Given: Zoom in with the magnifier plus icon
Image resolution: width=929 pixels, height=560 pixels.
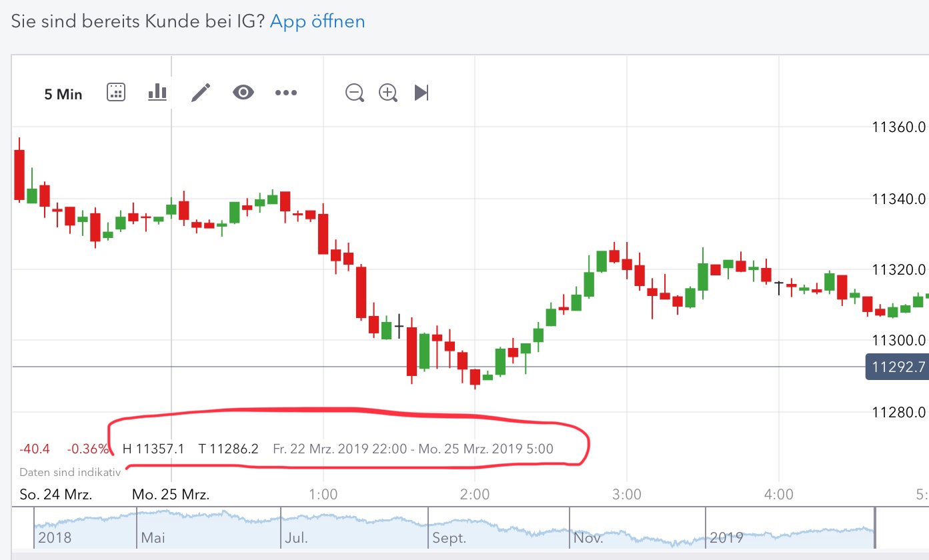Looking at the screenshot, I should (387, 93).
